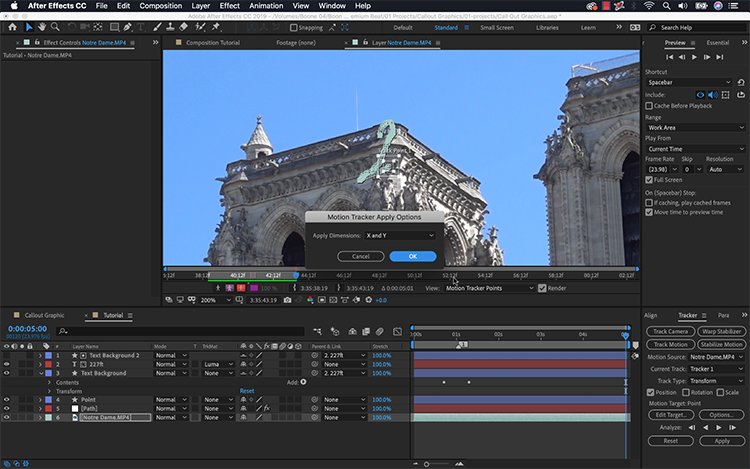Hide the Text Background 2 layer
The width and height of the screenshot is (750, 469).
pos(7,355)
